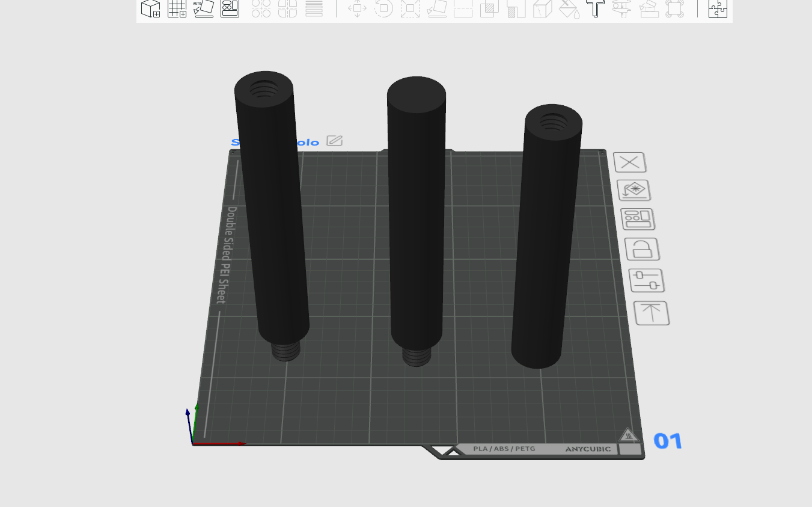Toggle the plate lock icon
Viewport: 812px width, 507px height.
point(642,249)
